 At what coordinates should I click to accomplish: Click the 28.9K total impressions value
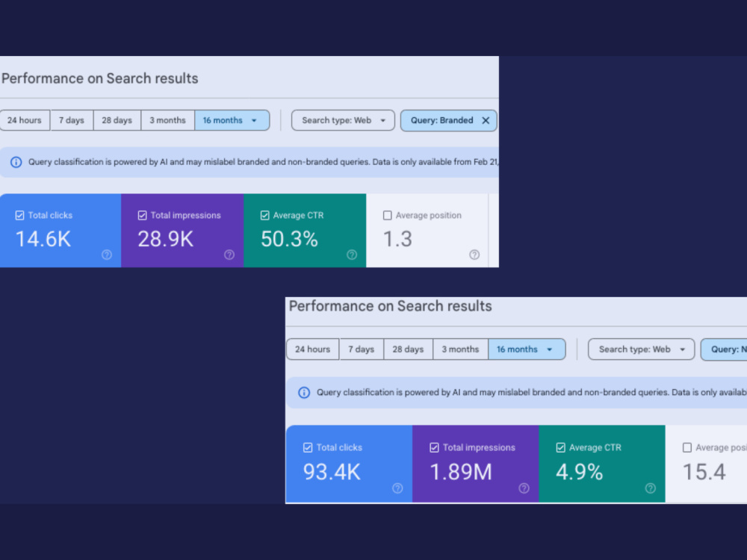coord(166,239)
